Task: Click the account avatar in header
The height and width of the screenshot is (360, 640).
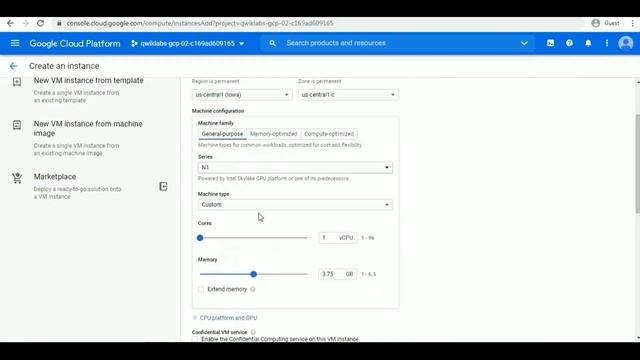Action: 626,43
